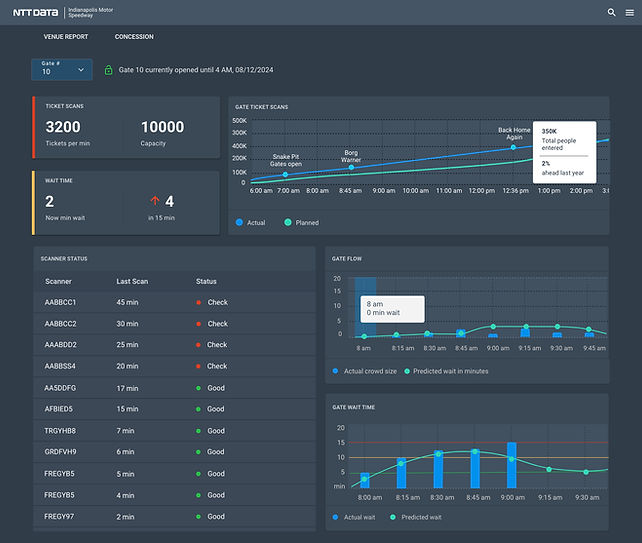Click the red Check status for 20 min row
Screen dimensions: 642x543
pos(212,366)
